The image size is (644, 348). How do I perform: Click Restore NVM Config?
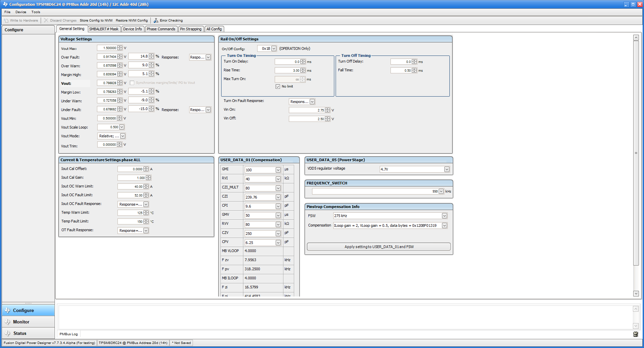[x=132, y=20]
